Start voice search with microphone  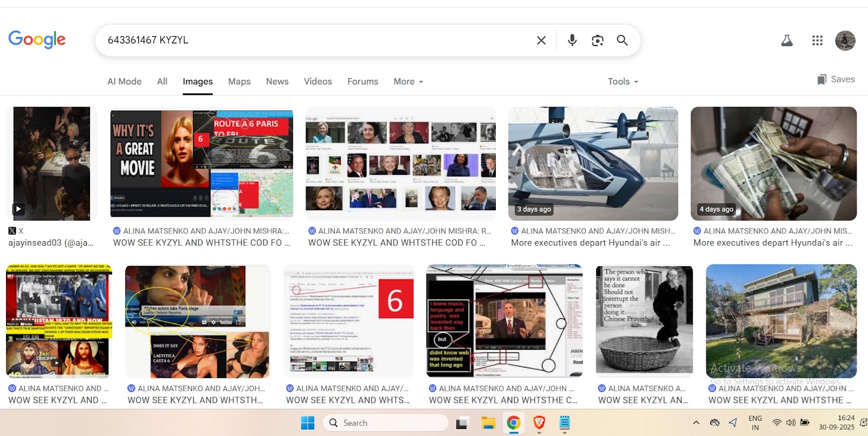click(572, 40)
